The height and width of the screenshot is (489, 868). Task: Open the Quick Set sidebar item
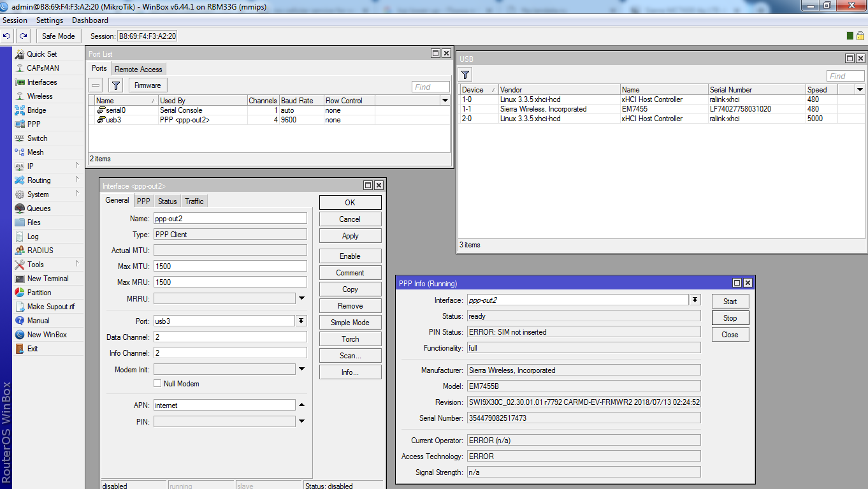coord(41,54)
